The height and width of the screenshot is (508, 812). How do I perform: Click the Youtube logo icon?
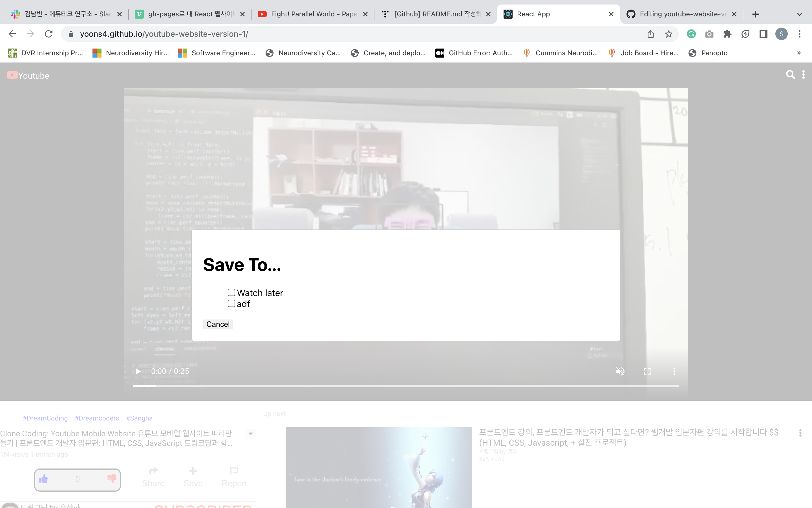click(x=12, y=75)
